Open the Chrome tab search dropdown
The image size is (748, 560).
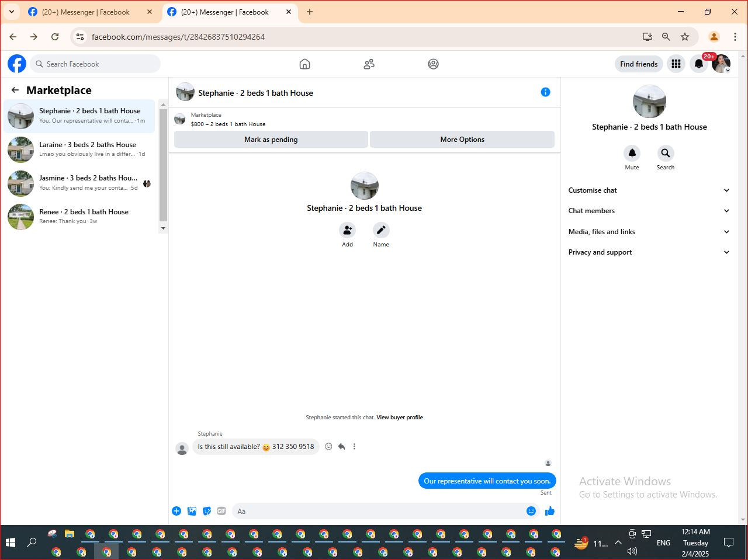(x=11, y=12)
